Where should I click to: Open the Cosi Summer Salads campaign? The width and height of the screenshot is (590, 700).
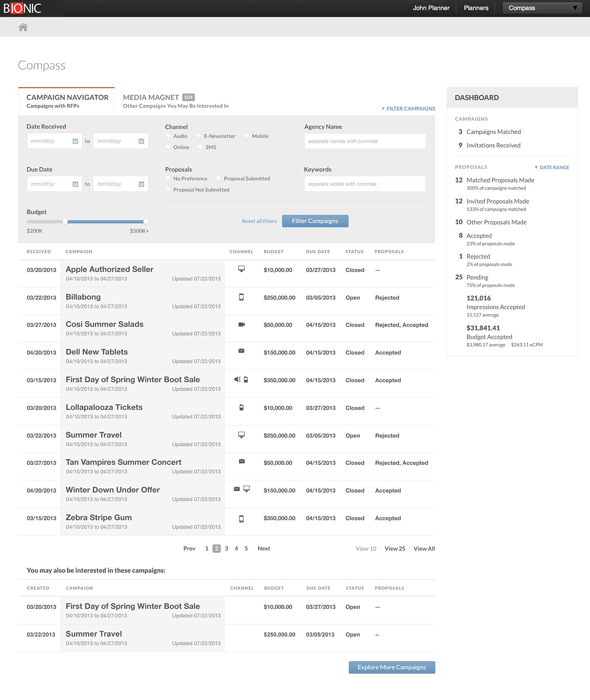pyautogui.click(x=105, y=325)
